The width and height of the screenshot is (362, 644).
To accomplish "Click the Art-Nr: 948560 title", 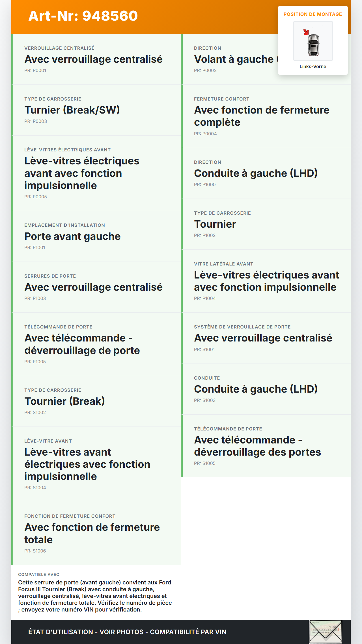I will pyautogui.click(x=83, y=16).
